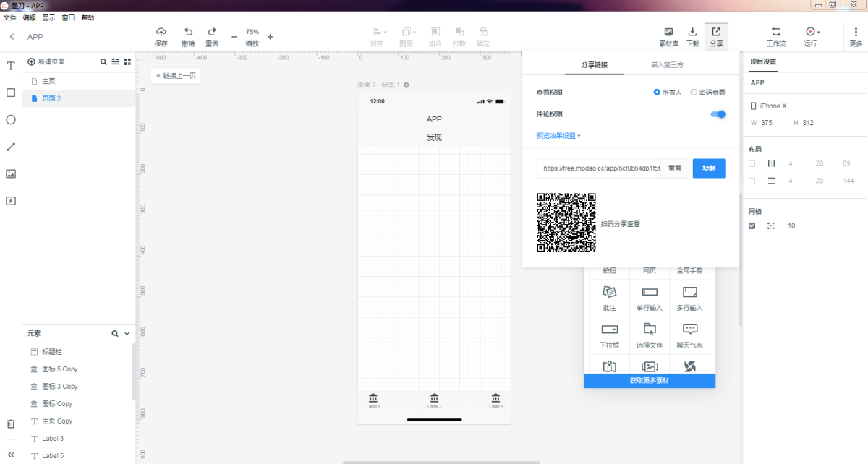The height and width of the screenshot is (464, 868).
Task: Click the share URL input field
Action: [x=599, y=168]
